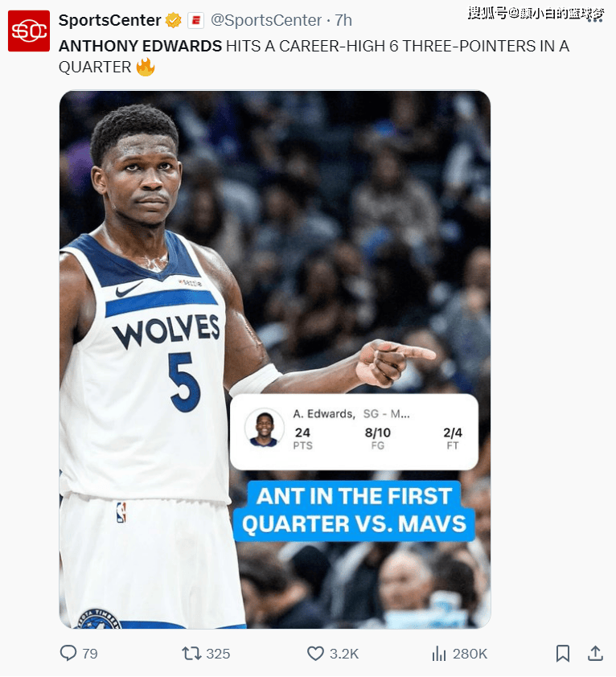Open the 7h timestamp link
616x677 pixels.
(x=344, y=20)
